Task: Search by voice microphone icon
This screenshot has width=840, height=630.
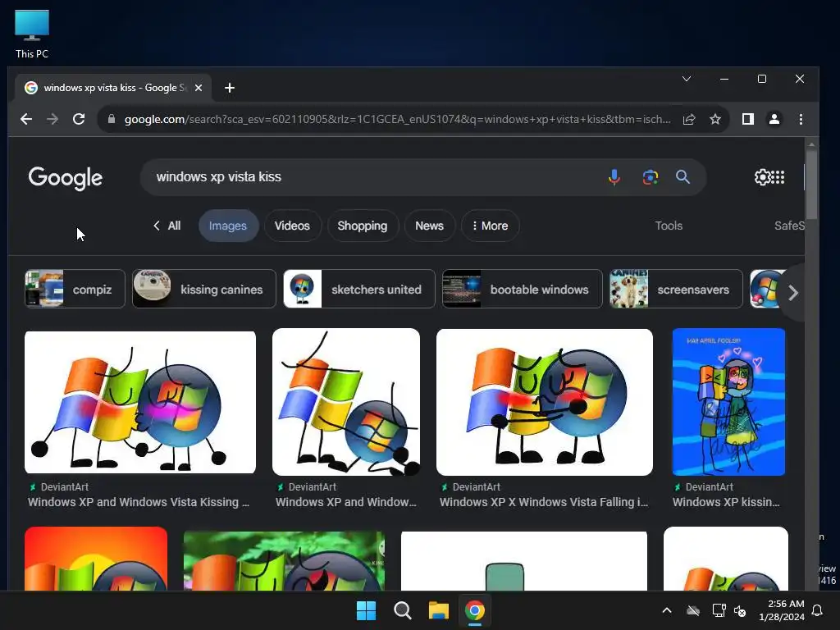Action: [x=614, y=177]
